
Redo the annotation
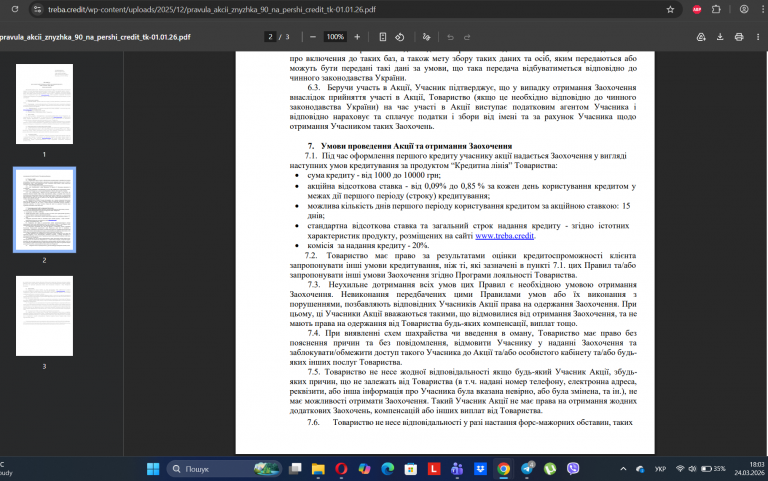(x=467, y=37)
